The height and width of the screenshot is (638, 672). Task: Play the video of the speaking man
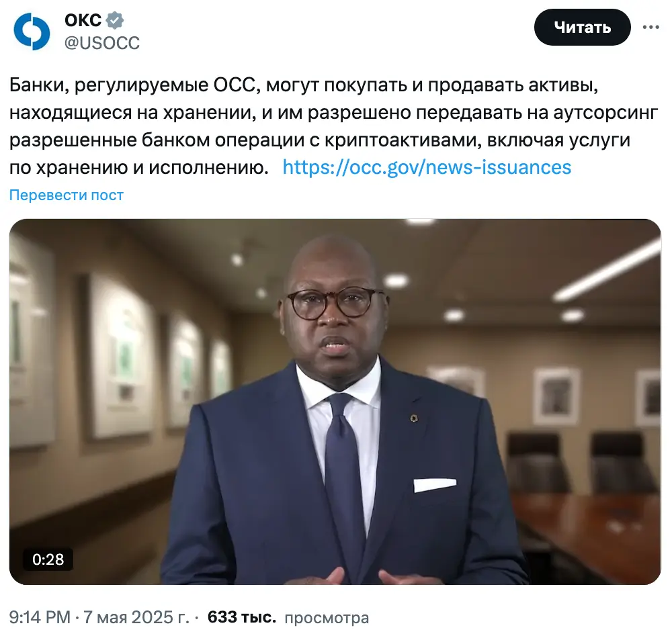coord(335,402)
